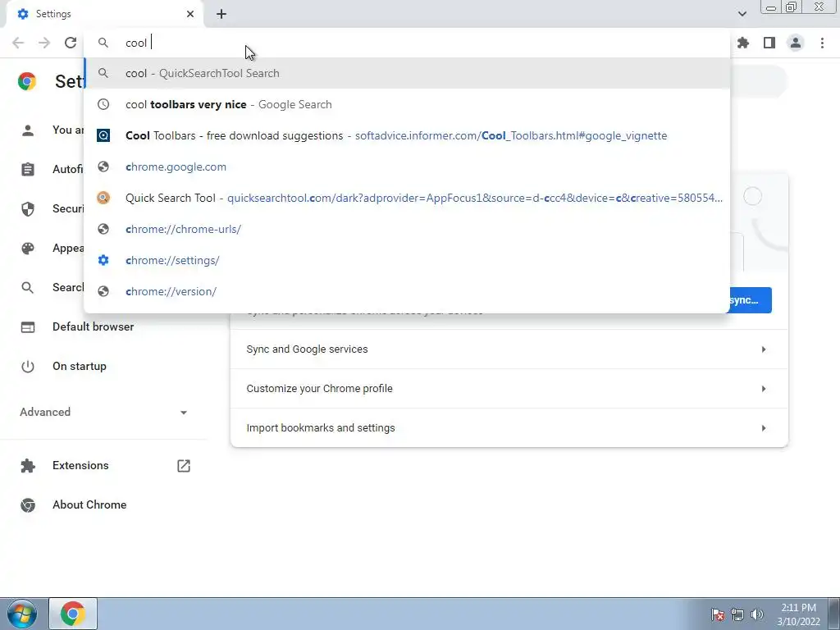This screenshot has width=840, height=630.
Task: Close the Settings tab
Action: [x=190, y=14]
